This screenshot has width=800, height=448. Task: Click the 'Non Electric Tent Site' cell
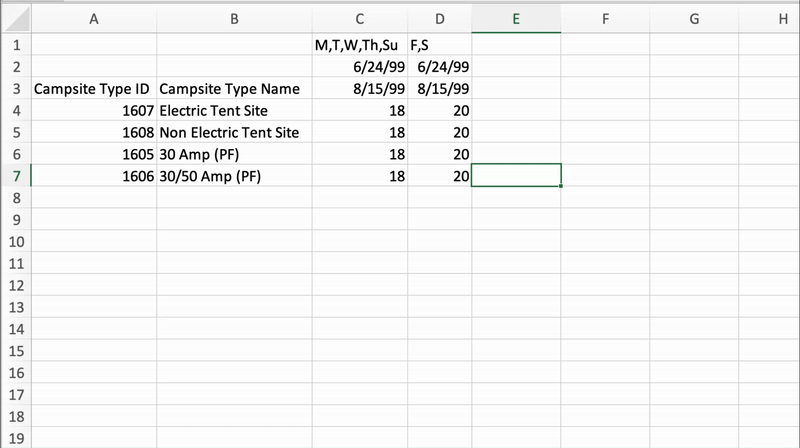pos(234,132)
